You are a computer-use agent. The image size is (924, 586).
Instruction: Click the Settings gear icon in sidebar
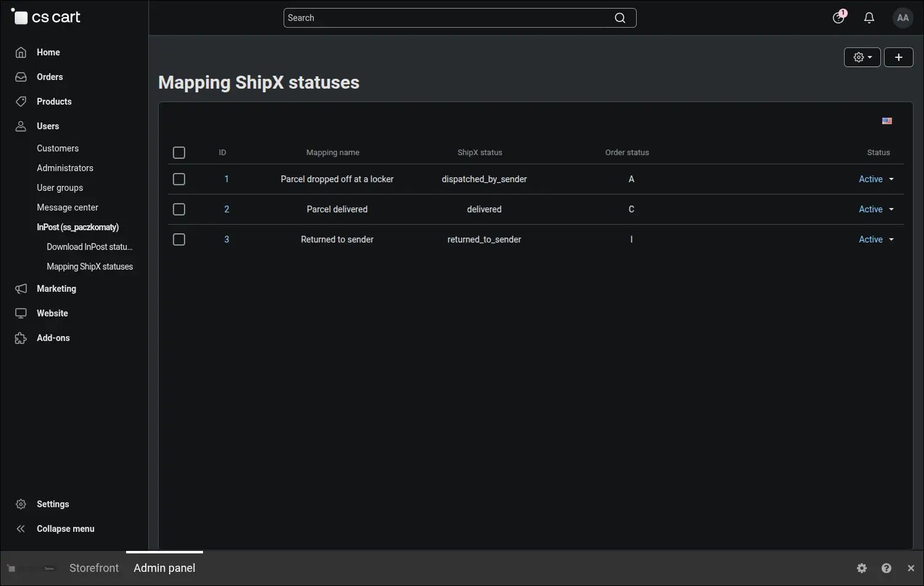click(x=21, y=504)
